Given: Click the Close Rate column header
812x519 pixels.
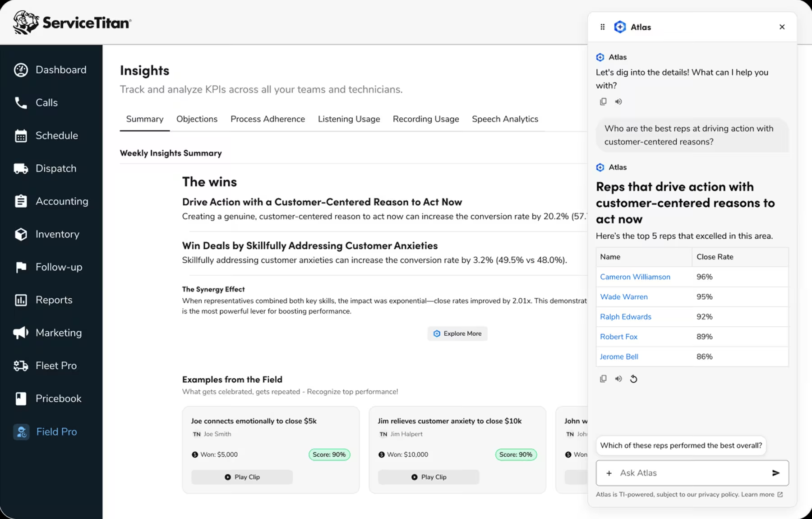Looking at the screenshot, I should pyautogui.click(x=740, y=257).
